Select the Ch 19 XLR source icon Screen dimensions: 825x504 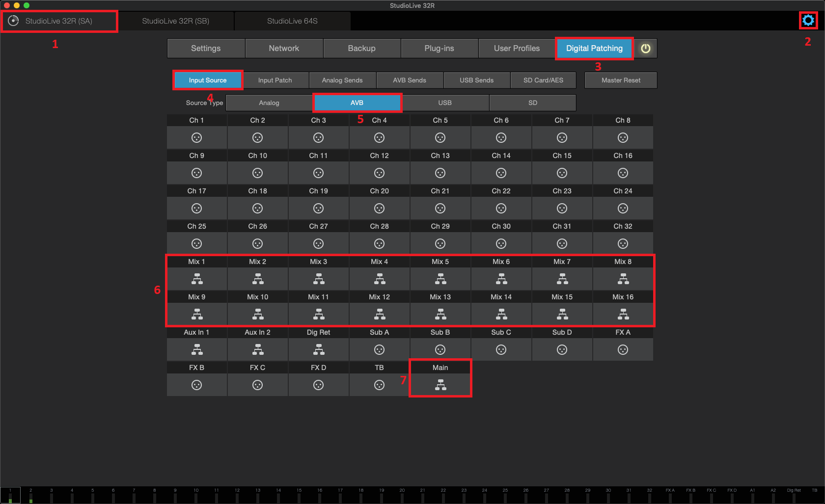(318, 209)
